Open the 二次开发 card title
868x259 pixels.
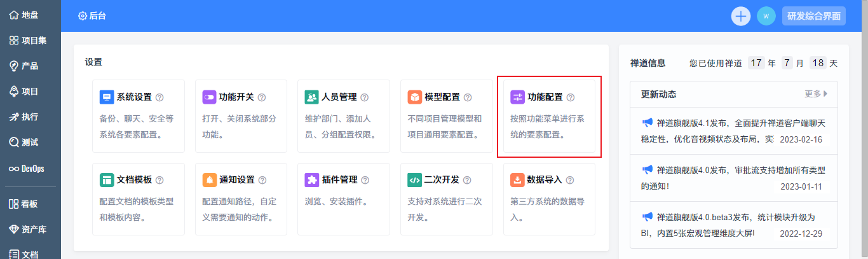[x=442, y=180]
